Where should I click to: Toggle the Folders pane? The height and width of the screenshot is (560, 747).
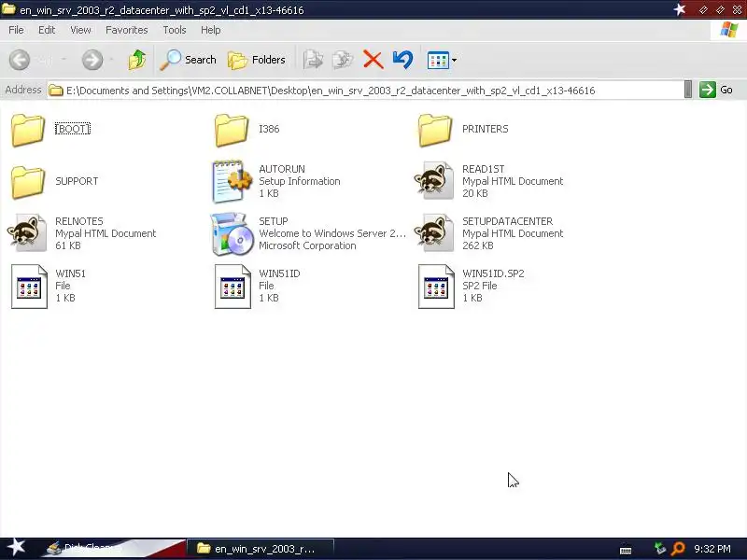pos(257,60)
